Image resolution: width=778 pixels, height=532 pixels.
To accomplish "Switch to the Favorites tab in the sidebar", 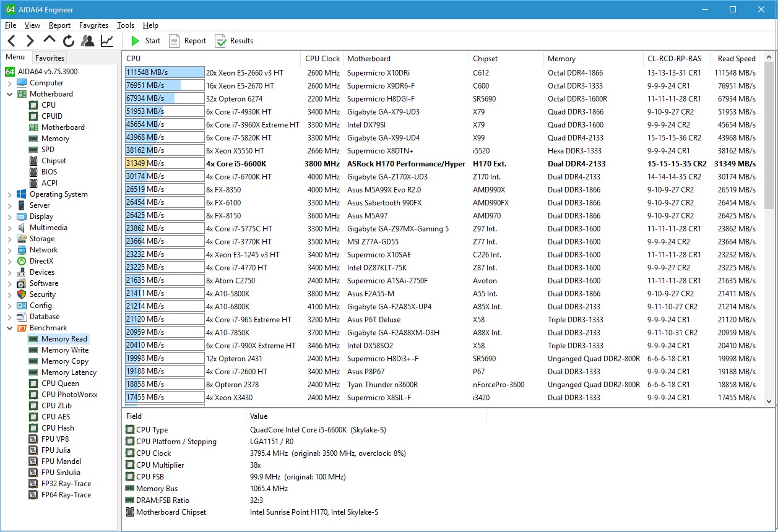I will [x=50, y=58].
